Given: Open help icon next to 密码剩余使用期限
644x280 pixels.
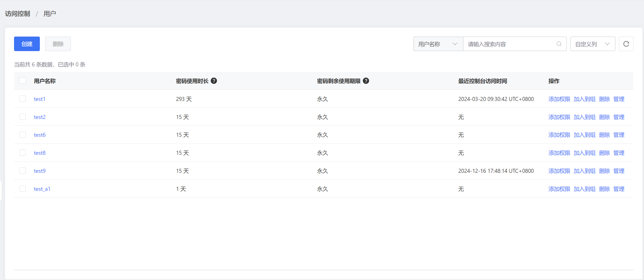Looking at the screenshot, I should click(x=366, y=81).
